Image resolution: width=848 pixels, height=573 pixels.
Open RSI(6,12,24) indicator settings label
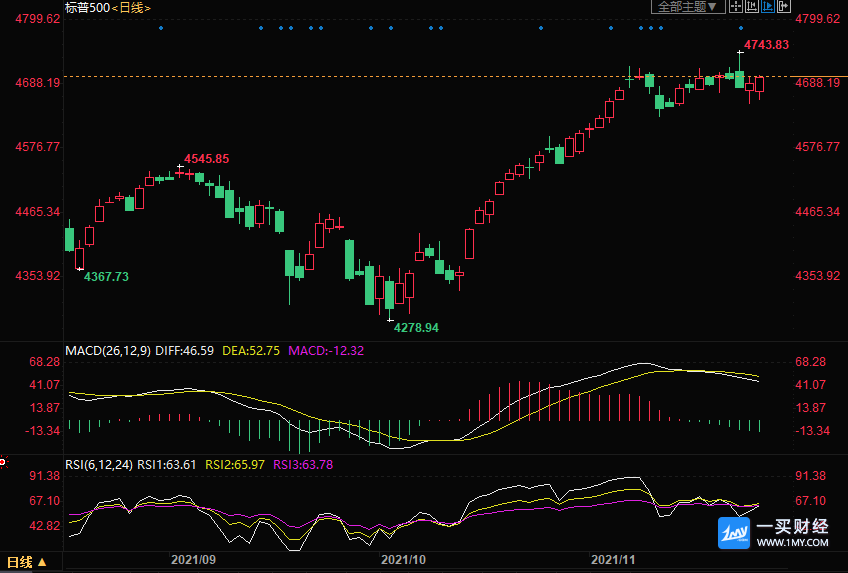coord(99,464)
